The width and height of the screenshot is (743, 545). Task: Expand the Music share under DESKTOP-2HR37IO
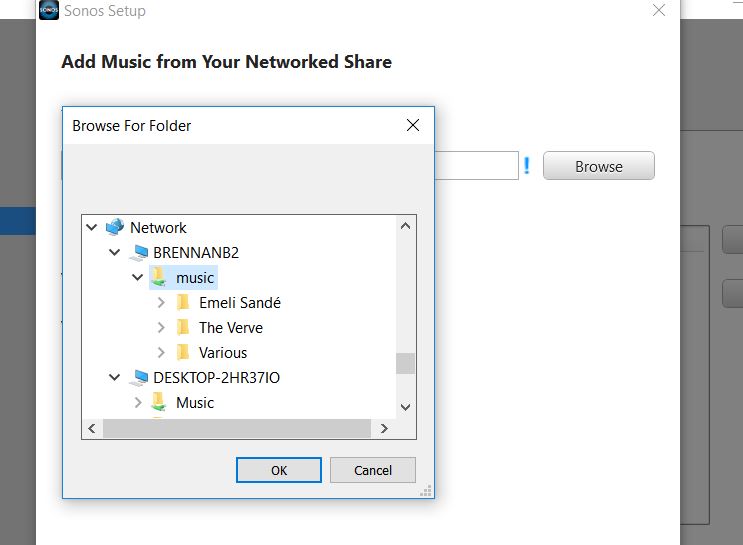138,402
